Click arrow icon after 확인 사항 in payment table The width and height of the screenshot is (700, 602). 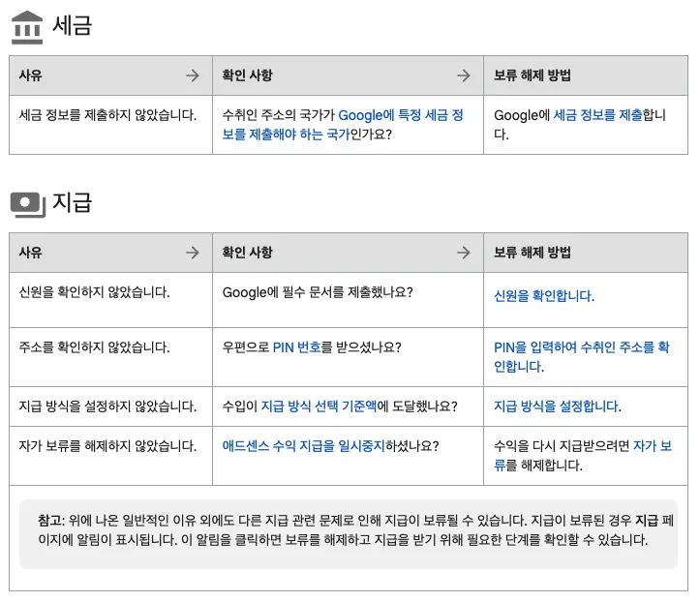(464, 253)
